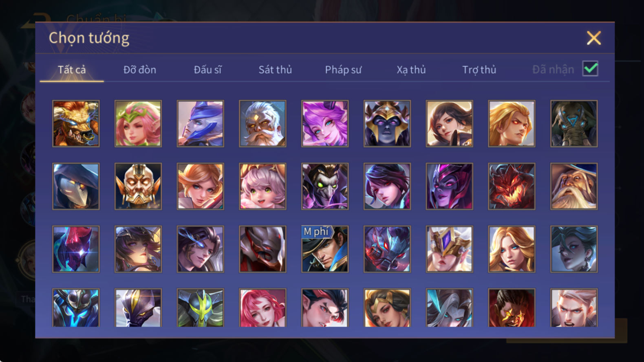Pick the plague doctor beak-mask hero
This screenshot has height=362, width=644.
(x=76, y=186)
